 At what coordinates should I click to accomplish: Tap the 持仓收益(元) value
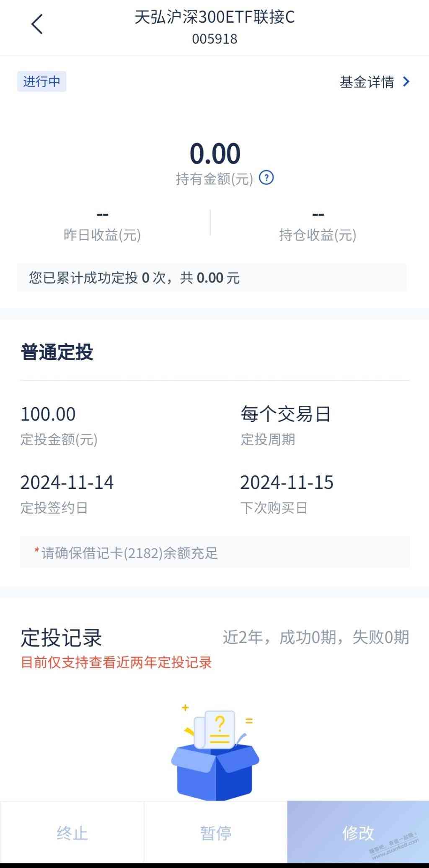pyautogui.click(x=318, y=214)
